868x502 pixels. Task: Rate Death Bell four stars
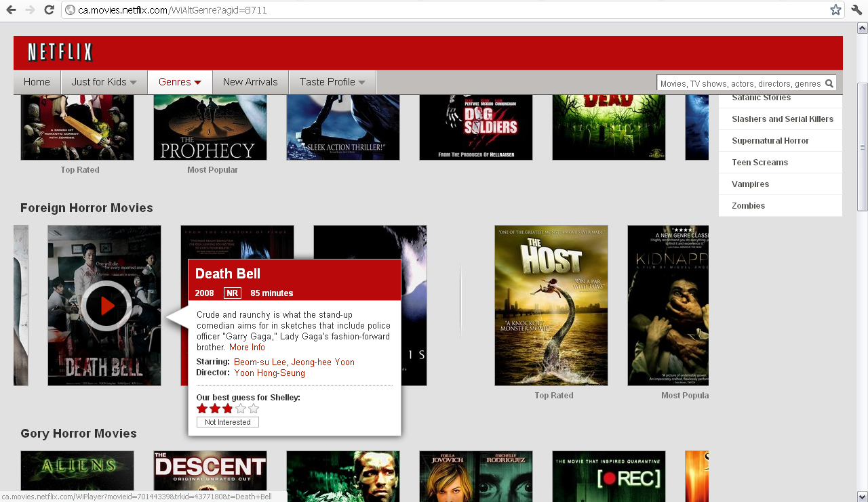240,409
